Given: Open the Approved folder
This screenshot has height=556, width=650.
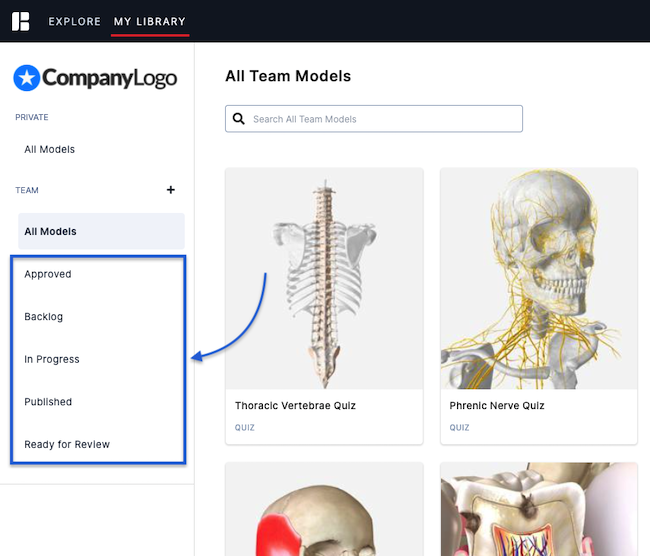Looking at the screenshot, I should 48,274.
